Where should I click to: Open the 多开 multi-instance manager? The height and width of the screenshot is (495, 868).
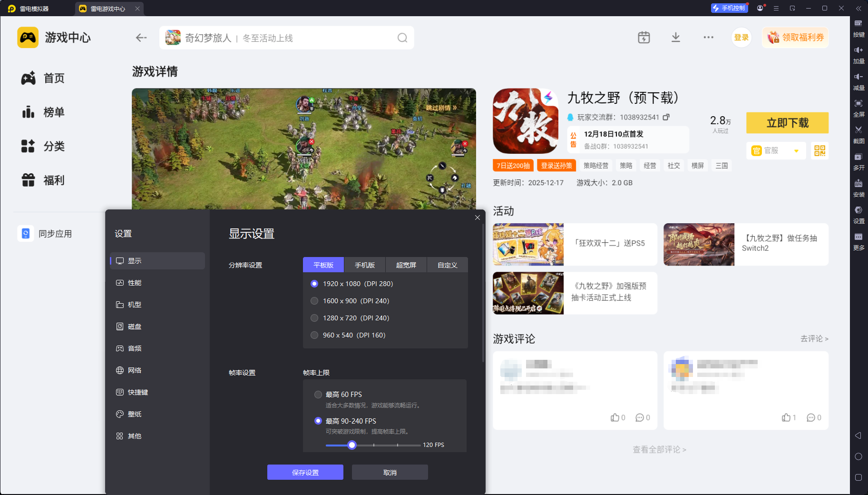tap(858, 161)
